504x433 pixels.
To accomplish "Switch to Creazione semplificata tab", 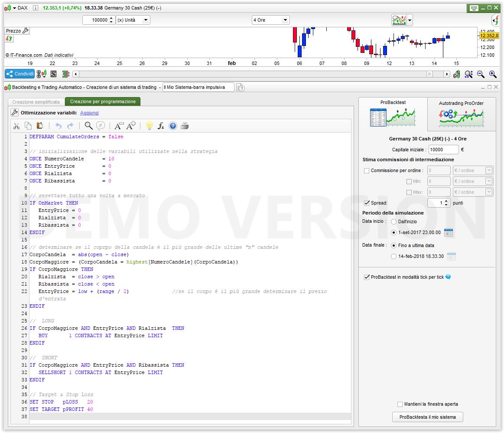I will pos(36,102).
